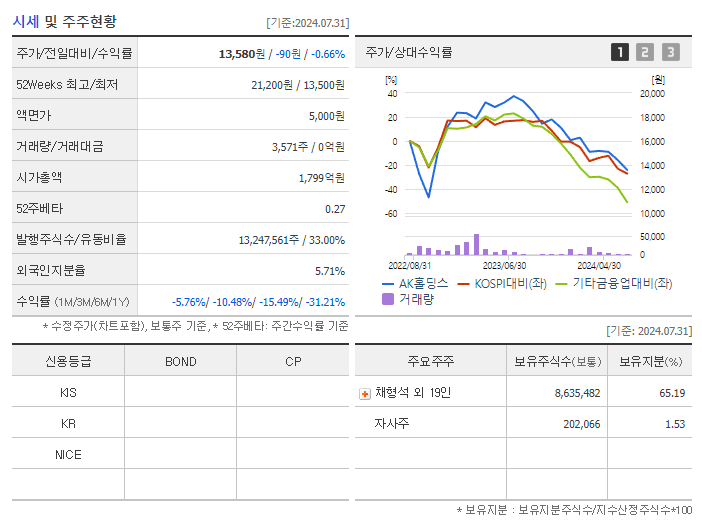Select the 거래량/거래대금 label
The height and width of the screenshot is (525, 702).
click(x=60, y=146)
